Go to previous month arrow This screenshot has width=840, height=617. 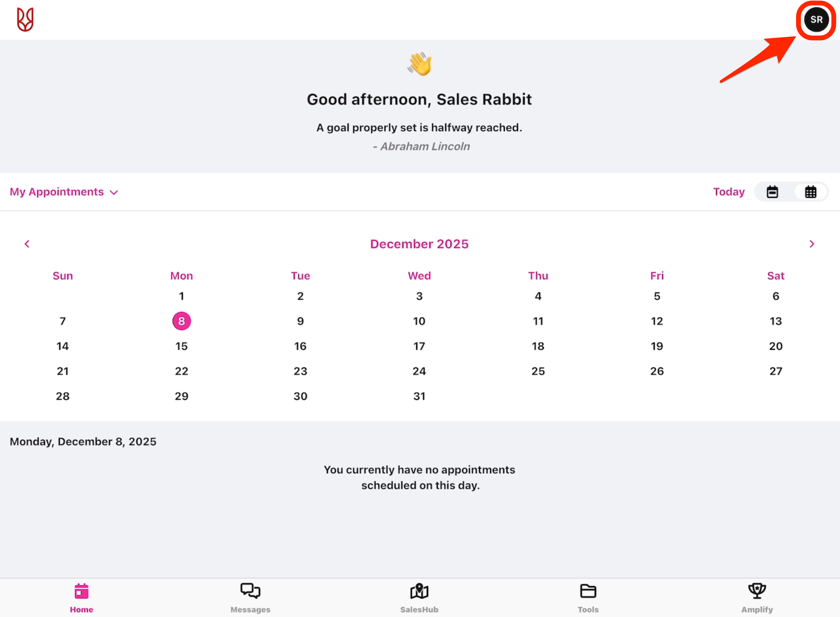27,244
